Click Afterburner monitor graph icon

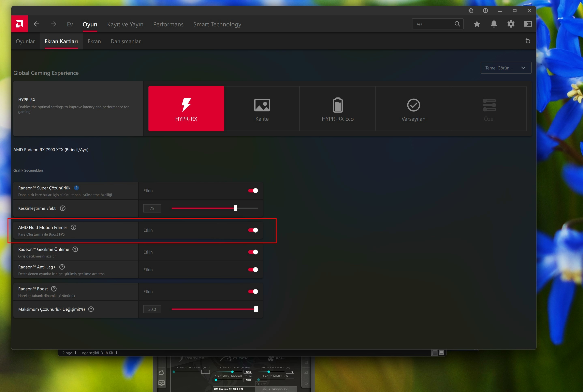pos(161,383)
